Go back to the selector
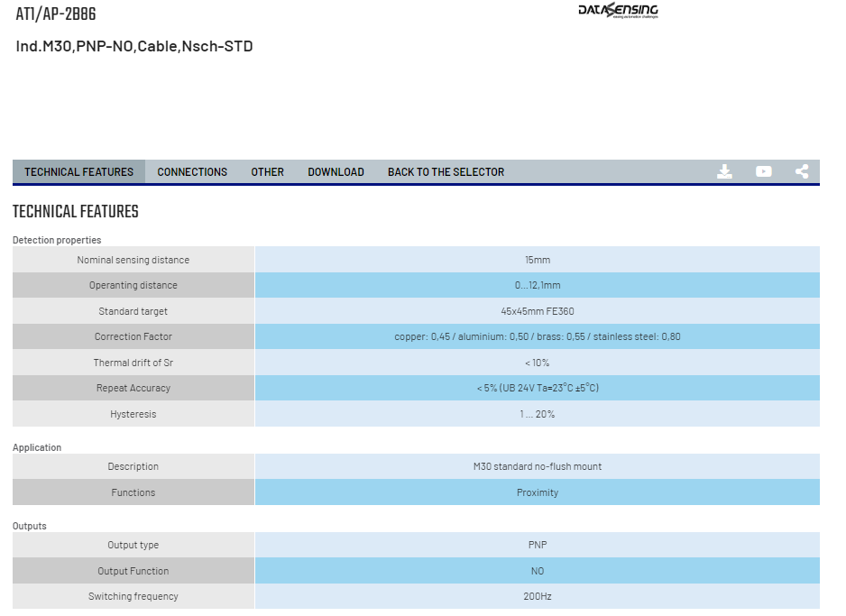 point(446,172)
